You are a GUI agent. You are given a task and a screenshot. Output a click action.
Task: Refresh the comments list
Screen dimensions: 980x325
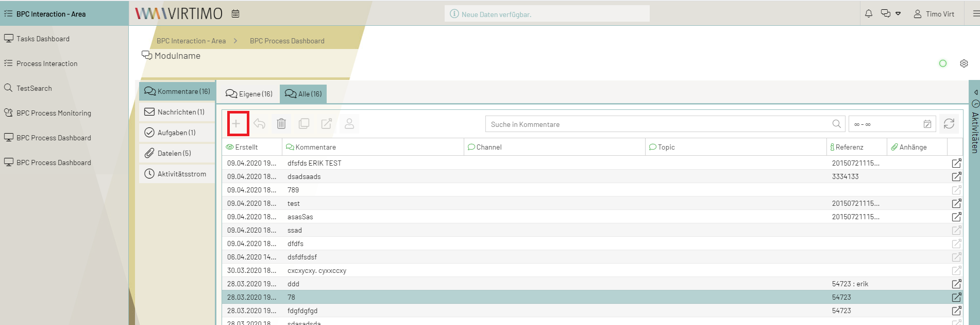949,124
